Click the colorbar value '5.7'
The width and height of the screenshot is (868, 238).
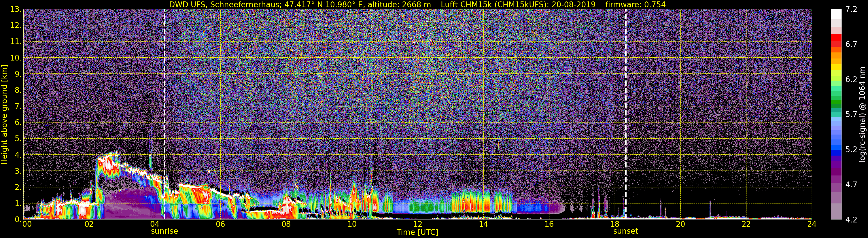(851, 114)
